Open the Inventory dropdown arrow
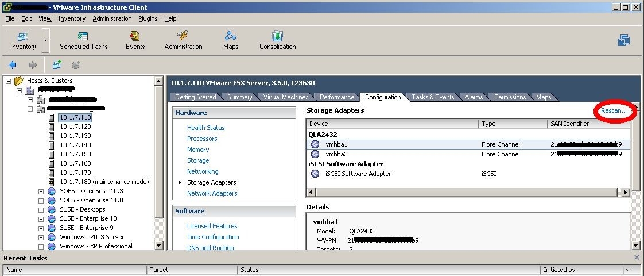644x276 pixels. (45, 40)
